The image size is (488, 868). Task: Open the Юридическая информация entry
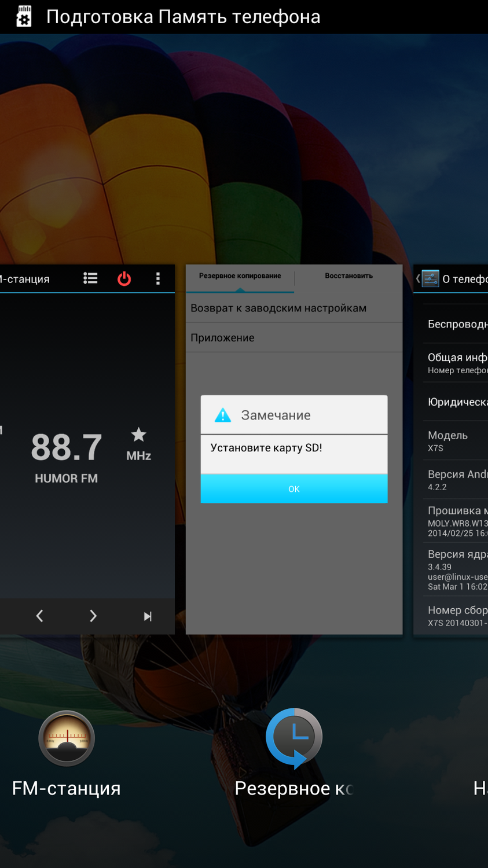tap(455, 402)
